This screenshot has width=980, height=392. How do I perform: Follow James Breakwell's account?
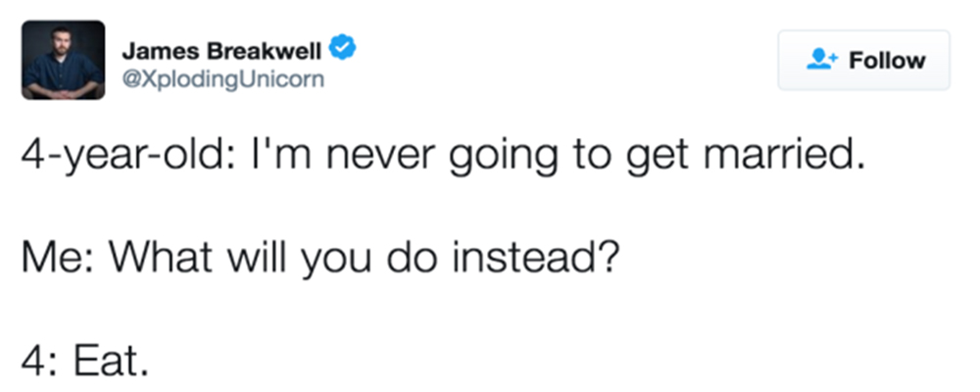point(863,60)
